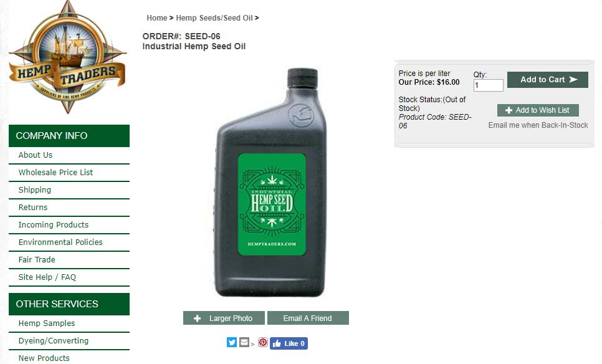The image size is (602, 364).
Task: Click the hemp seed oil bottle image
Action: [270, 183]
